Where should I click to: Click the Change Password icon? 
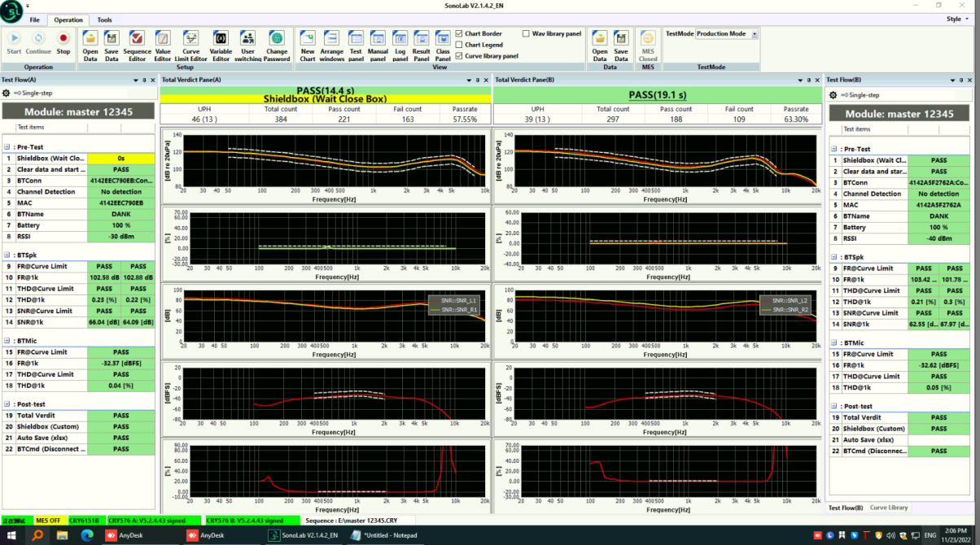coord(276,42)
